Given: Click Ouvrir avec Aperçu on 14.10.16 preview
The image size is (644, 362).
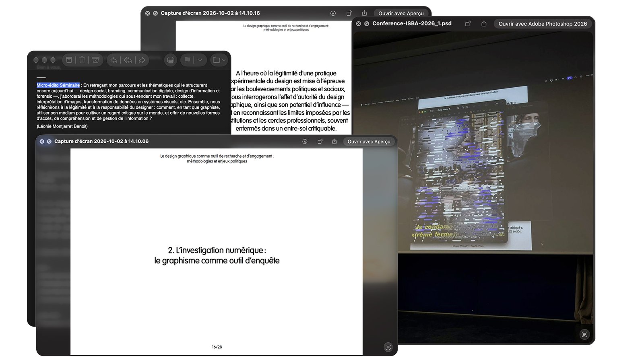Looking at the screenshot, I should (401, 13).
